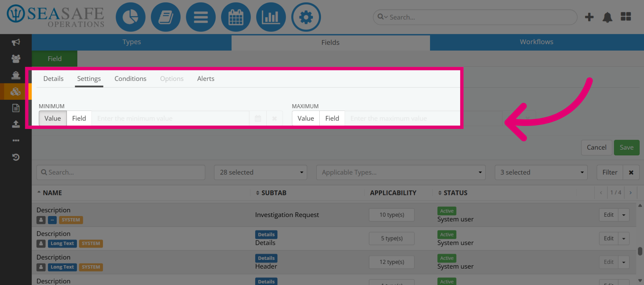644x285 pixels.
Task: Open the users group sidebar icon
Action: point(16,59)
